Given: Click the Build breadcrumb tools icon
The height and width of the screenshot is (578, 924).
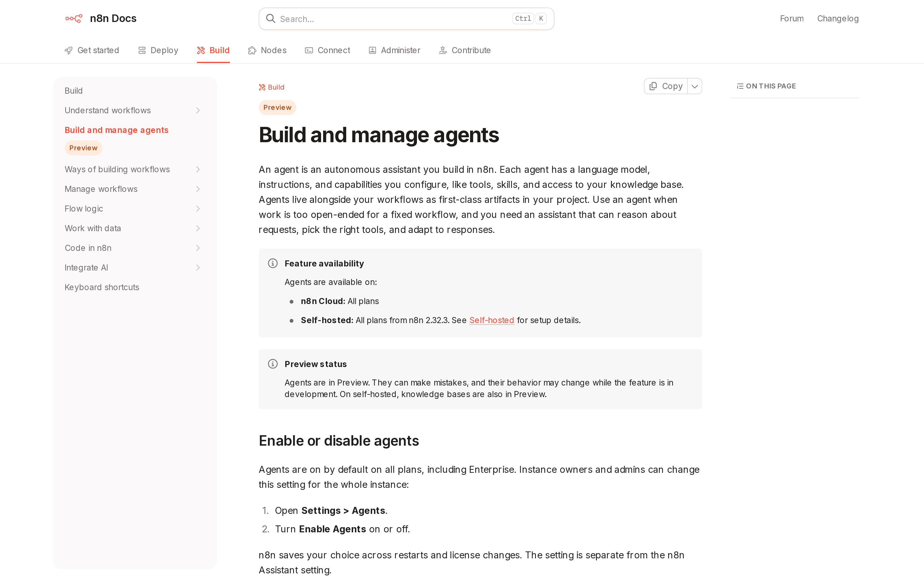Looking at the screenshot, I should tap(262, 87).
